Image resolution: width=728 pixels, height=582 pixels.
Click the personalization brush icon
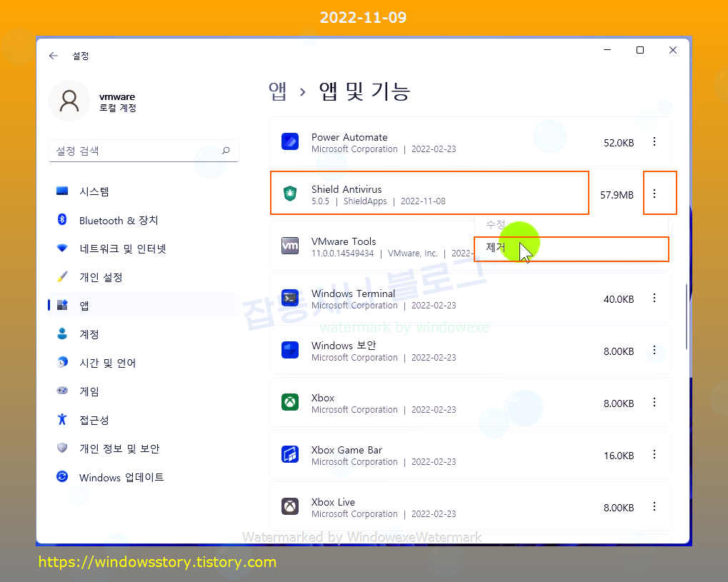point(62,276)
